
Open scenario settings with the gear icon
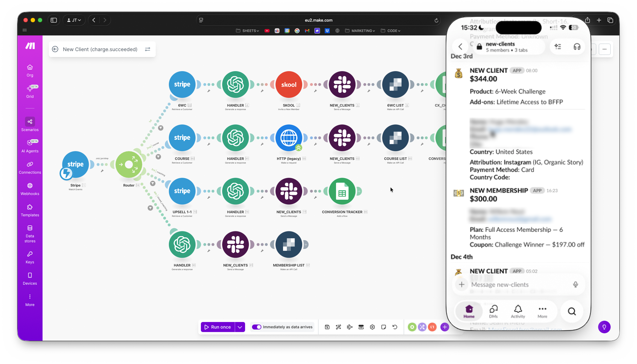[x=372, y=327]
